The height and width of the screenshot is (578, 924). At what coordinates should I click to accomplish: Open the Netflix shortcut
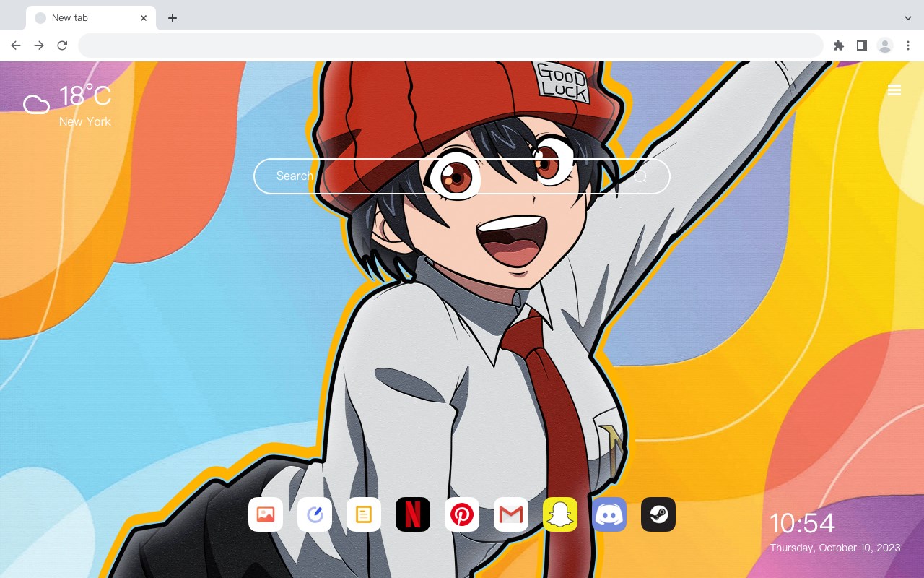click(x=413, y=514)
